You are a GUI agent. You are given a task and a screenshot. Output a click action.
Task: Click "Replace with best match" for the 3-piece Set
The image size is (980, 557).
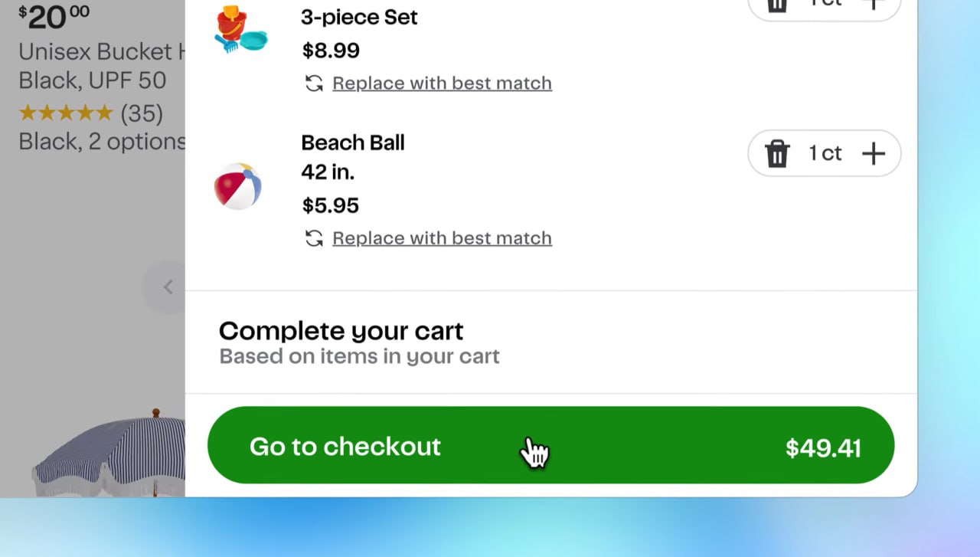click(x=442, y=84)
